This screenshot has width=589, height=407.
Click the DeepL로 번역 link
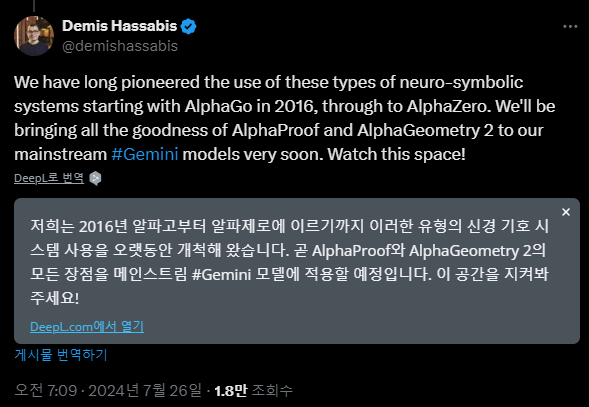point(49,178)
